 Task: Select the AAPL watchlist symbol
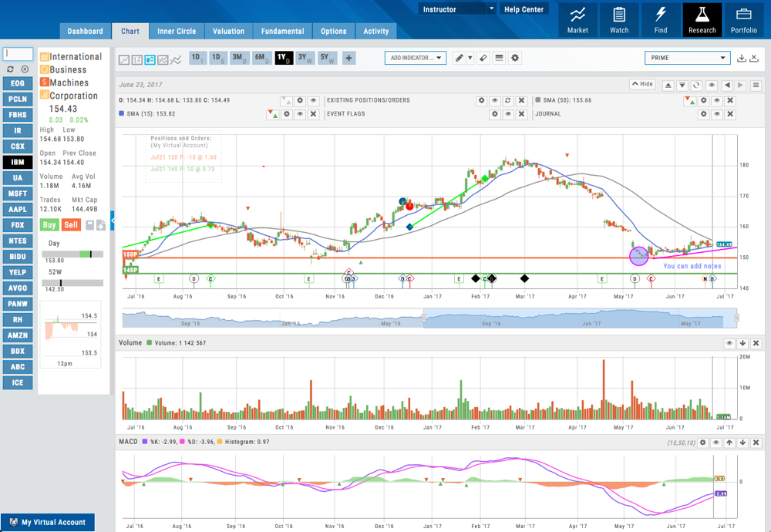(x=18, y=210)
